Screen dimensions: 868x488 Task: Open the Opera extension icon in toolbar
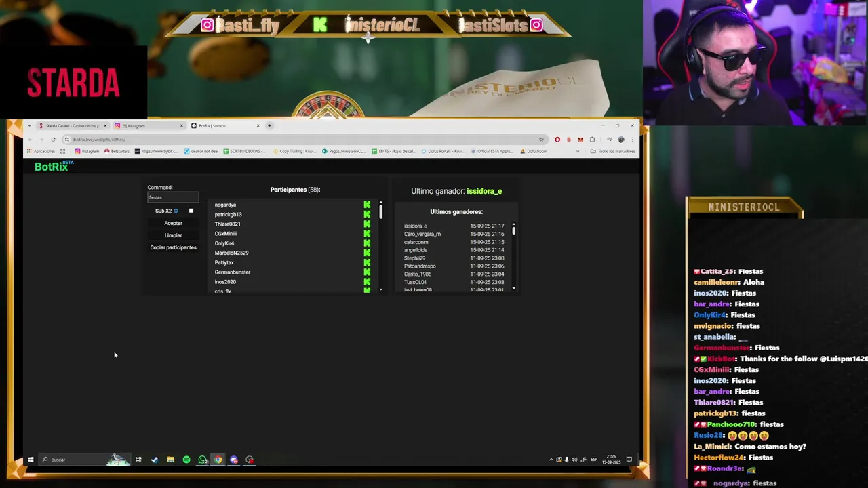pyautogui.click(x=557, y=140)
